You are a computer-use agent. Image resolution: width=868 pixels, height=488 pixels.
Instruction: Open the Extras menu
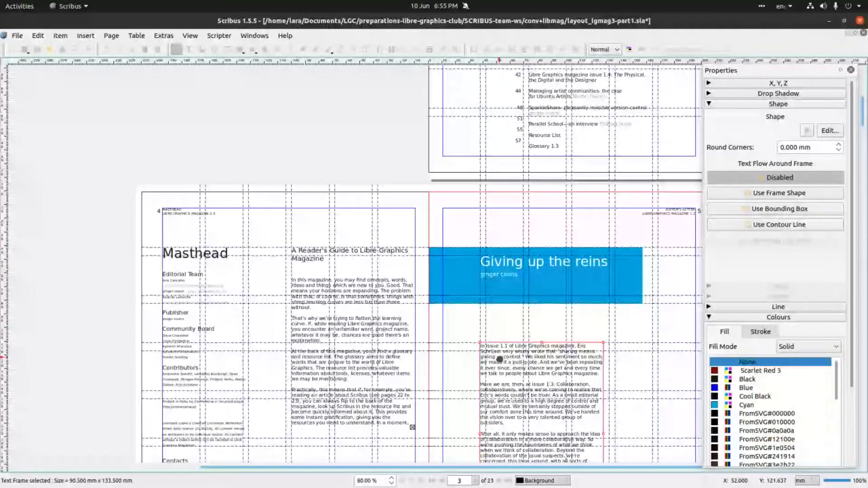pos(163,35)
